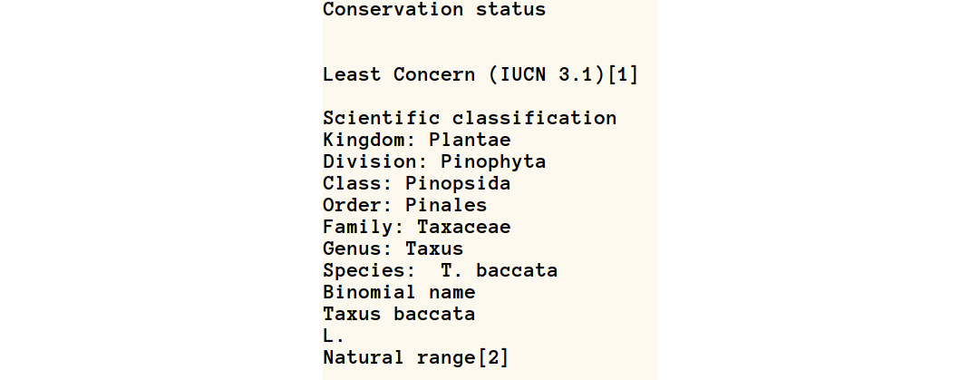Open the Taxaceae family link
This screenshot has height=380, width=980.
click(x=463, y=228)
